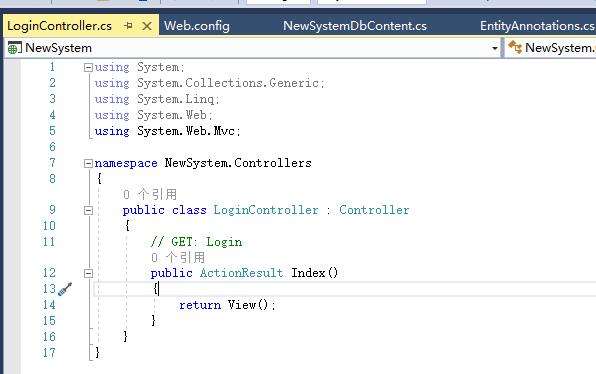
Task: Open the EntityAnnotations.cs tab
Action: (x=537, y=26)
